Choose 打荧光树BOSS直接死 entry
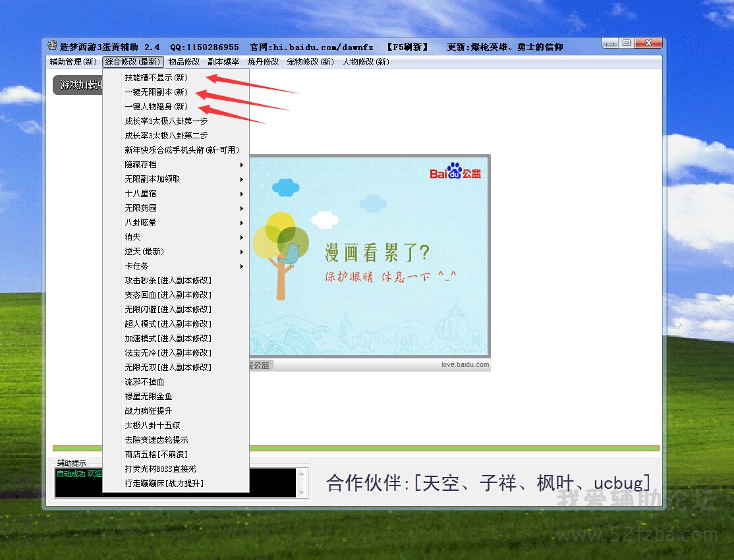Screen dimensions: 734x560 pyautogui.click(x=175, y=469)
